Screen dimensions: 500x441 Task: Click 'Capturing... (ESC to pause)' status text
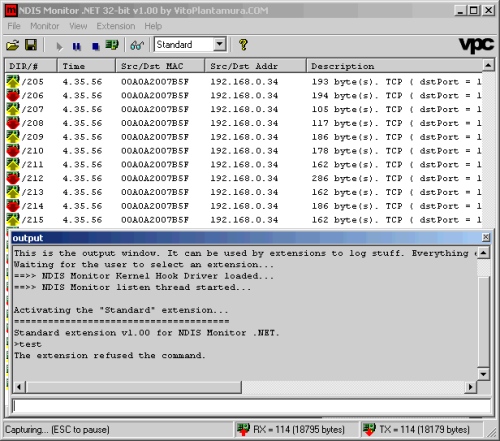pyautogui.click(x=57, y=430)
